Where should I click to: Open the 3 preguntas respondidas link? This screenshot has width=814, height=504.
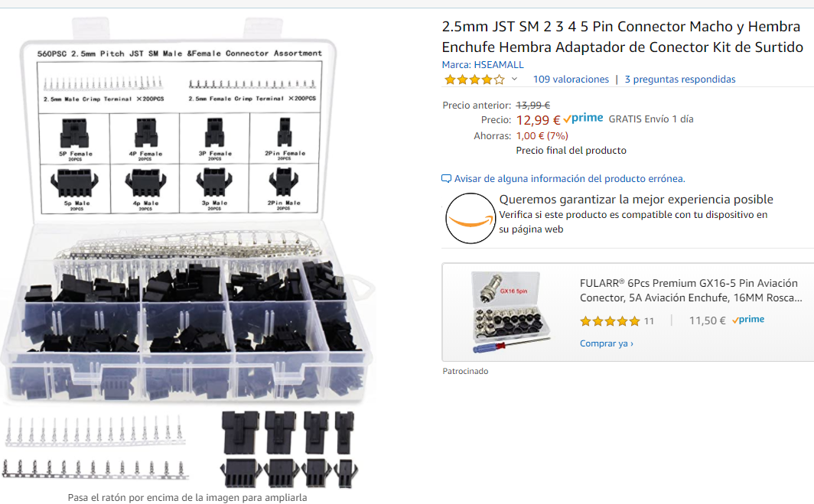679,80
